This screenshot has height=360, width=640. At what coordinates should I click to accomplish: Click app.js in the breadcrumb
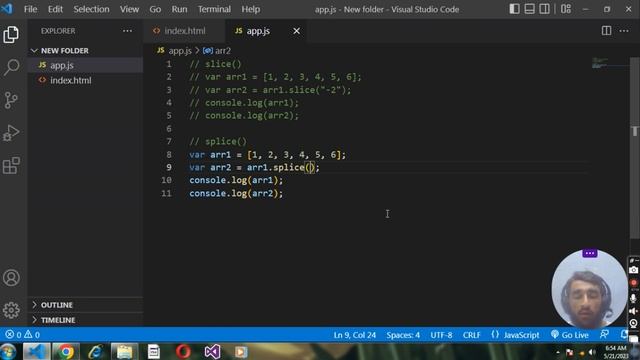[x=180, y=51]
